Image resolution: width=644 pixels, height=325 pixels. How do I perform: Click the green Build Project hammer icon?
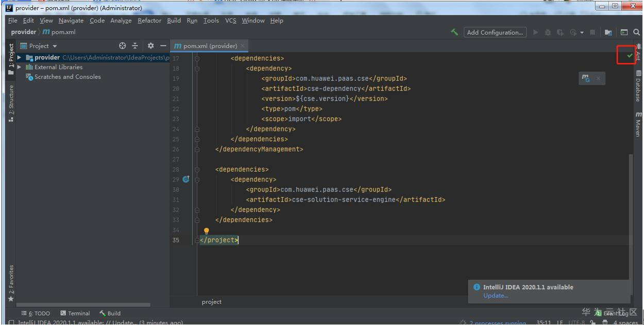pyautogui.click(x=454, y=32)
